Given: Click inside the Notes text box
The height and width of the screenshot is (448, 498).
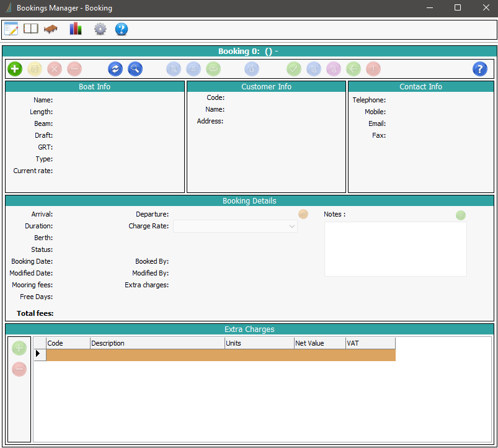Looking at the screenshot, I should (x=396, y=249).
